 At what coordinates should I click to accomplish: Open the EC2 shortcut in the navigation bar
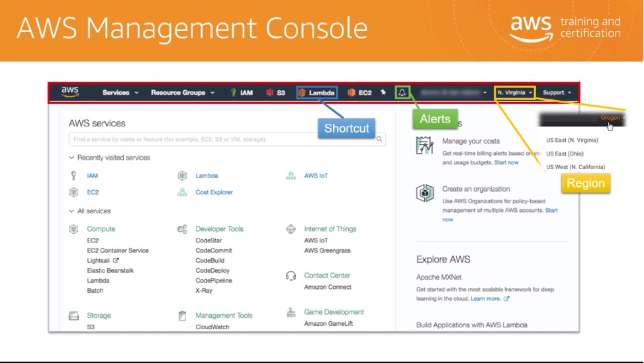359,93
